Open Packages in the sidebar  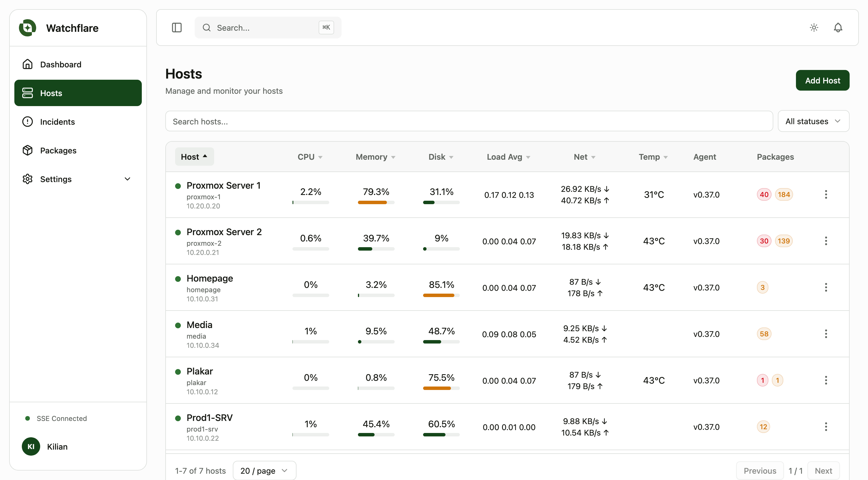tap(78, 150)
